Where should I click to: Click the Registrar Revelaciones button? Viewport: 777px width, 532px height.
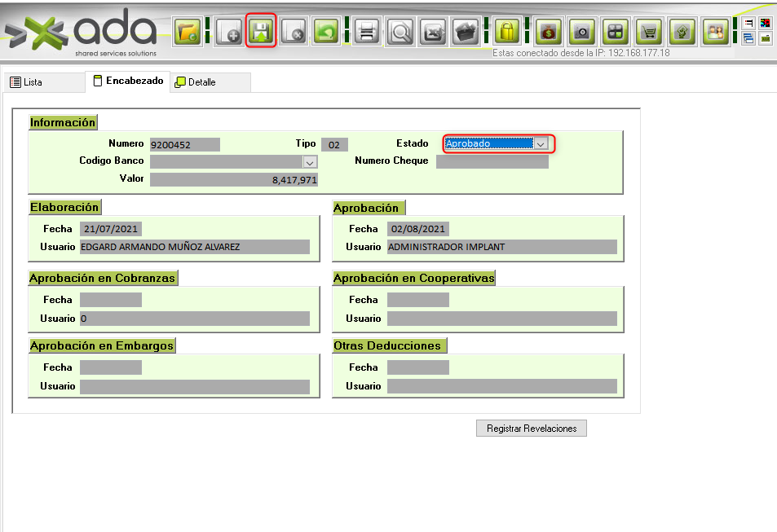click(531, 429)
